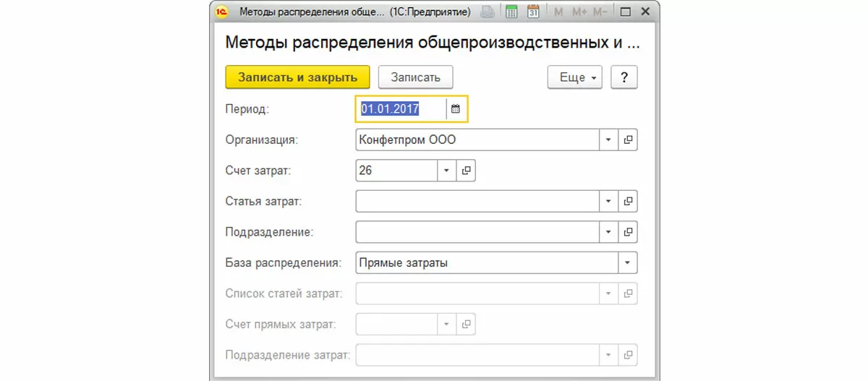Expand the Статья затрат dropdown

(x=608, y=201)
